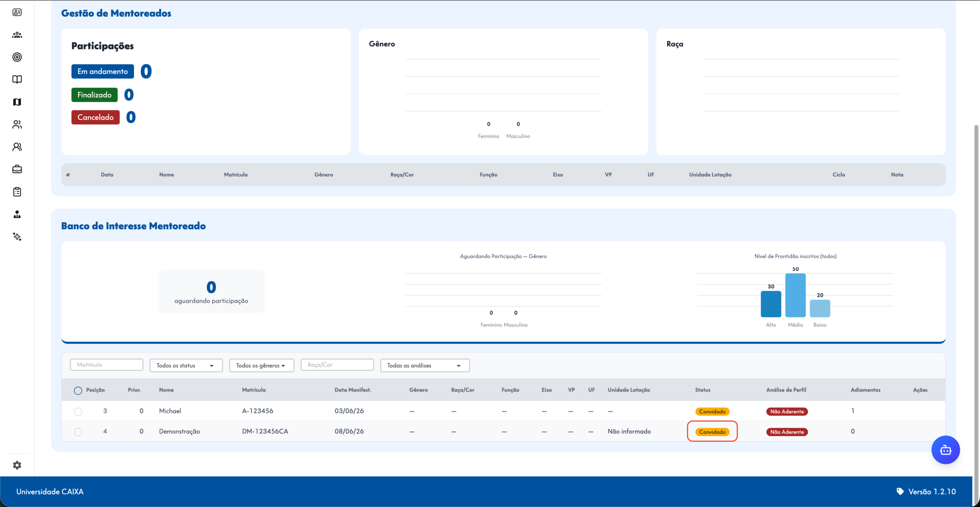Click the Status column header
980x507 pixels.
703,390
